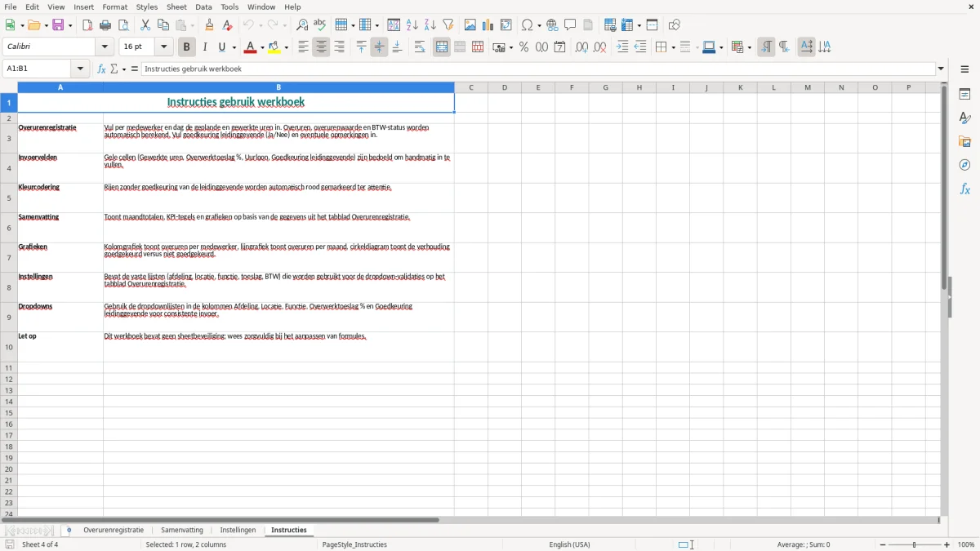Open the sidebar Gallery deck
The height and width of the screenshot is (551, 980).
point(964,141)
